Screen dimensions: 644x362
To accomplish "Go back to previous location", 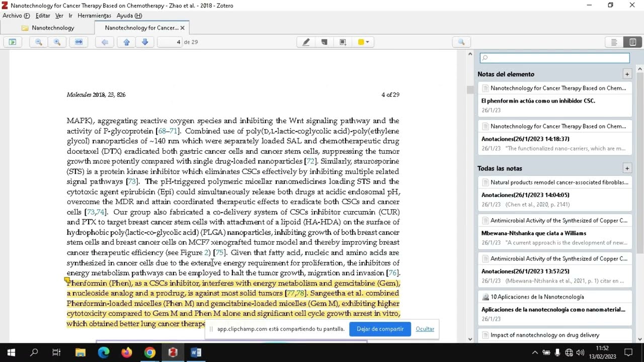I will tap(105, 42).
